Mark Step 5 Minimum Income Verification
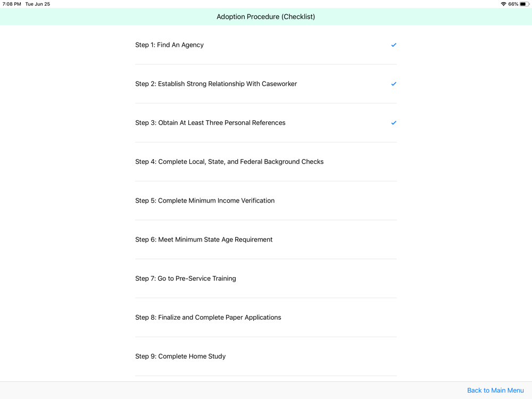532x399 pixels. click(205, 201)
